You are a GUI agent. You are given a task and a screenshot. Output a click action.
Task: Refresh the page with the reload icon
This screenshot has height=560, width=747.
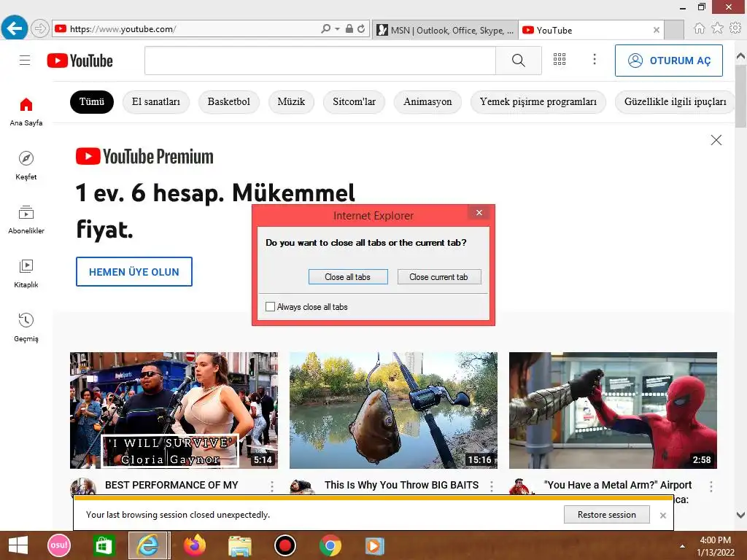tap(361, 28)
